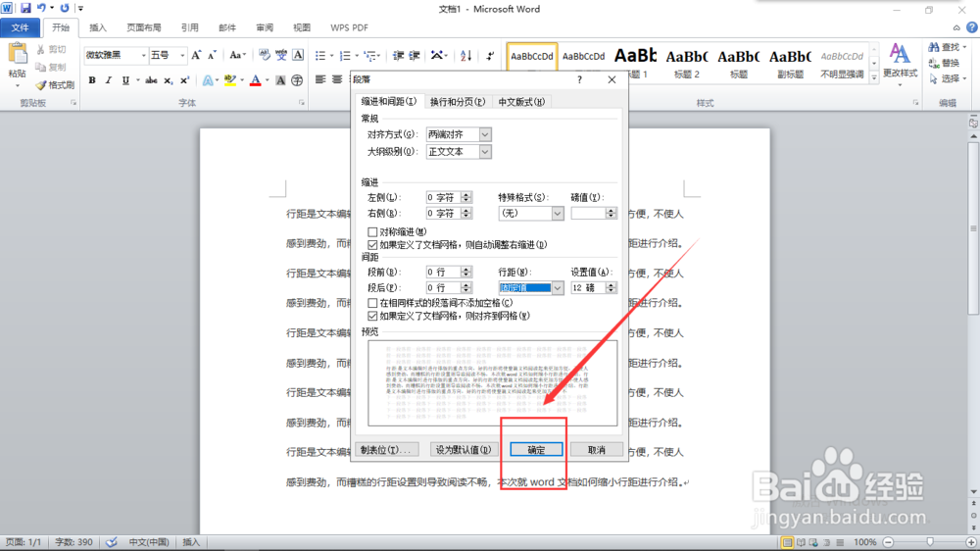Click the zoom in plus button

pyautogui.click(x=971, y=542)
